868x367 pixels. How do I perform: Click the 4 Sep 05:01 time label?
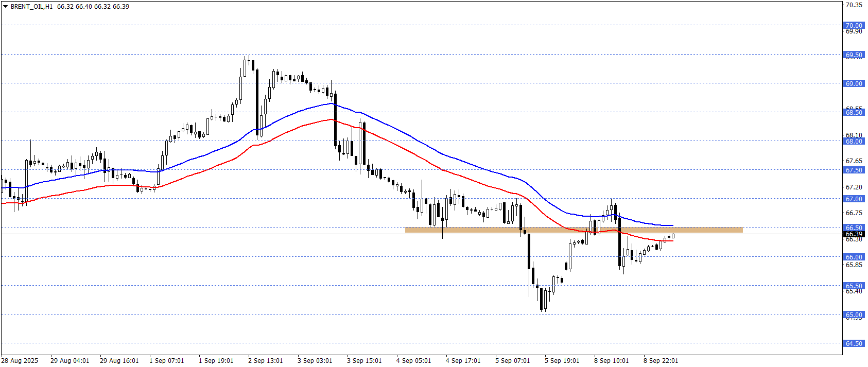pyautogui.click(x=413, y=361)
